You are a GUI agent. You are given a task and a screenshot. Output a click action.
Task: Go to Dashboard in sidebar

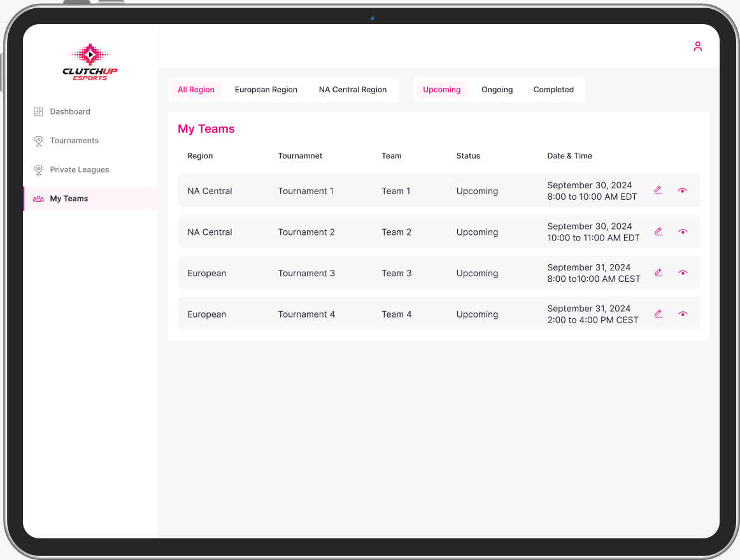(x=90, y=112)
